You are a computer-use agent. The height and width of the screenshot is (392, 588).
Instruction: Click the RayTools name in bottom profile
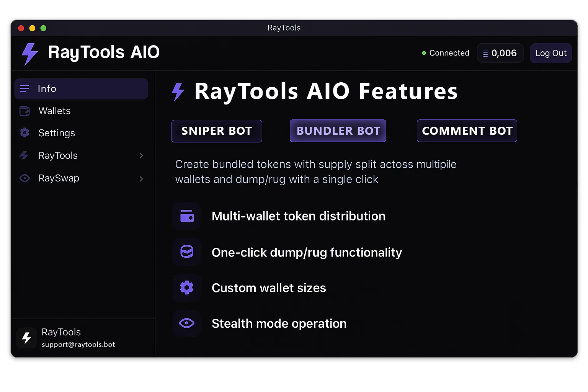[61, 332]
